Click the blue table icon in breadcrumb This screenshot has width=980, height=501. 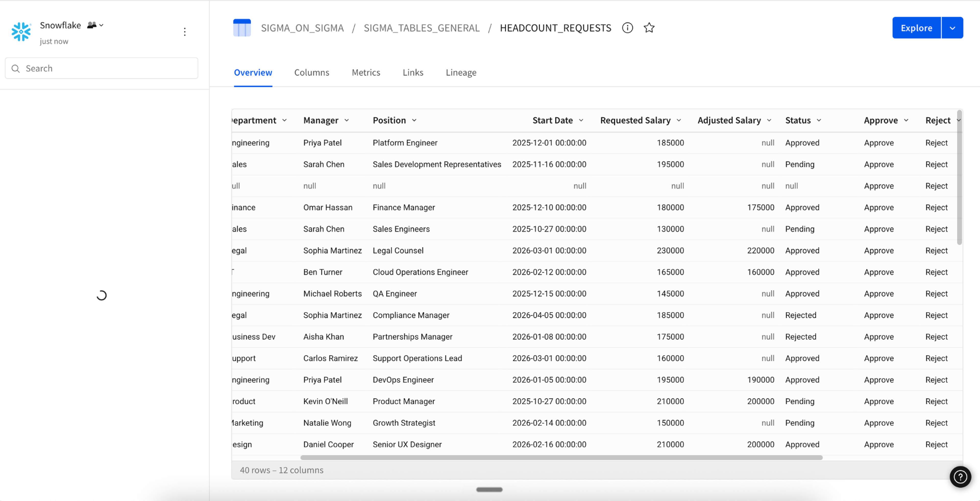[242, 28]
